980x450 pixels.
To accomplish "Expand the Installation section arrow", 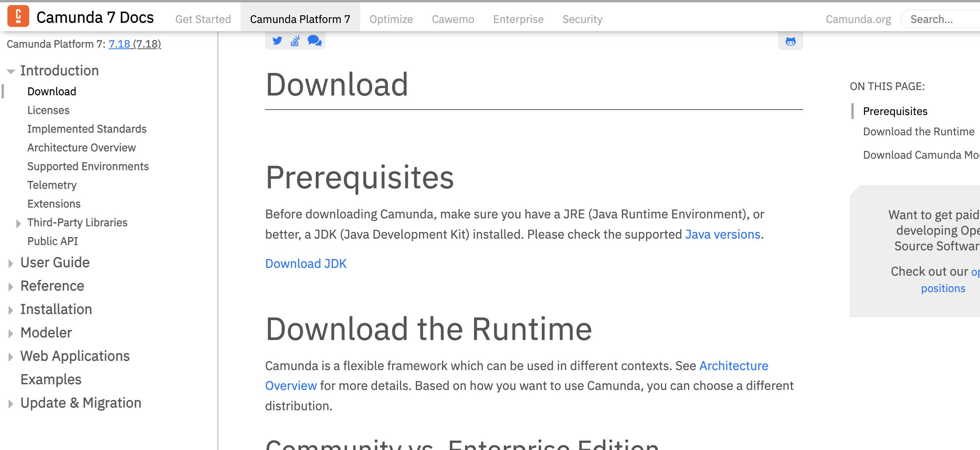I will 11,310.
